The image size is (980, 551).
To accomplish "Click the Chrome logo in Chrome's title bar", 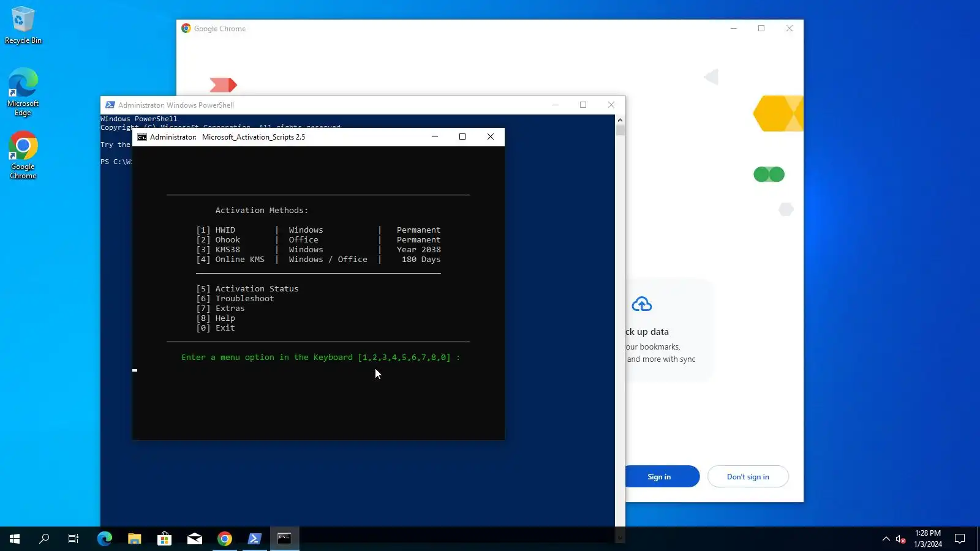I will pos(186,29).
